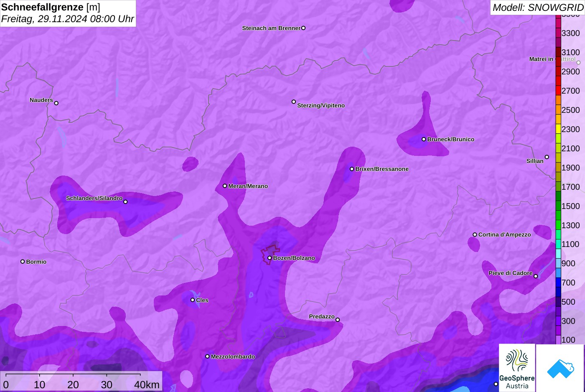Click the Cles city marker
Viewport: 585px width, 392px height.
193,300
